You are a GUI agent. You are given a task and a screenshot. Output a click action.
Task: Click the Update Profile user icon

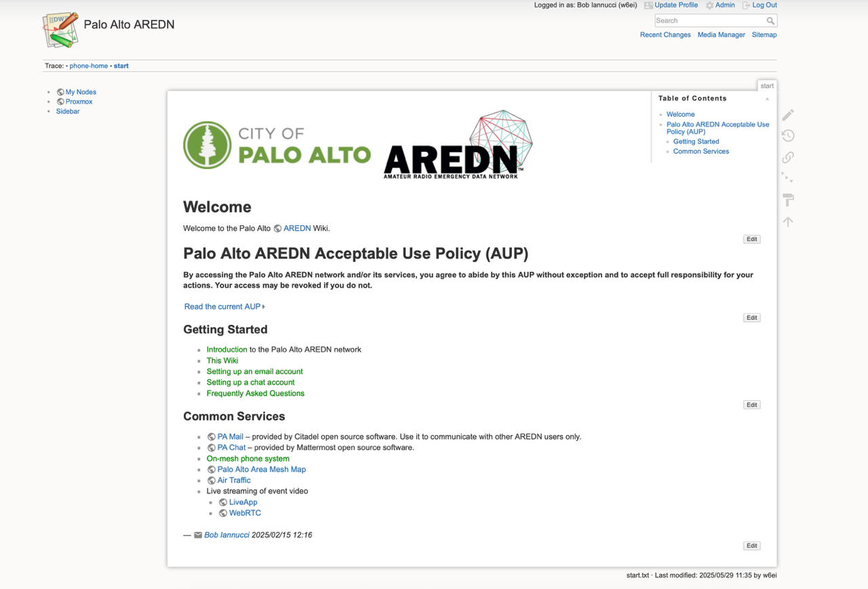pyautogui.click(x=648, y=5)
